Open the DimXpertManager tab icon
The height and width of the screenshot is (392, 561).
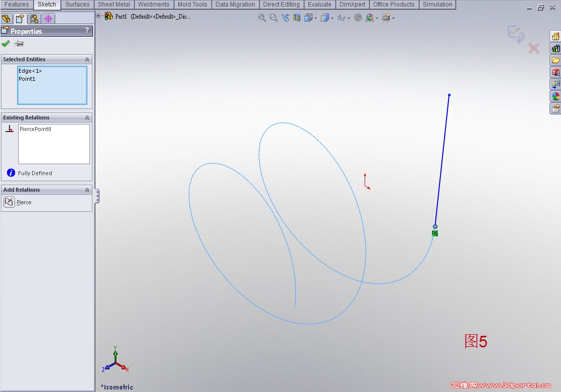(x=48, y=19)
